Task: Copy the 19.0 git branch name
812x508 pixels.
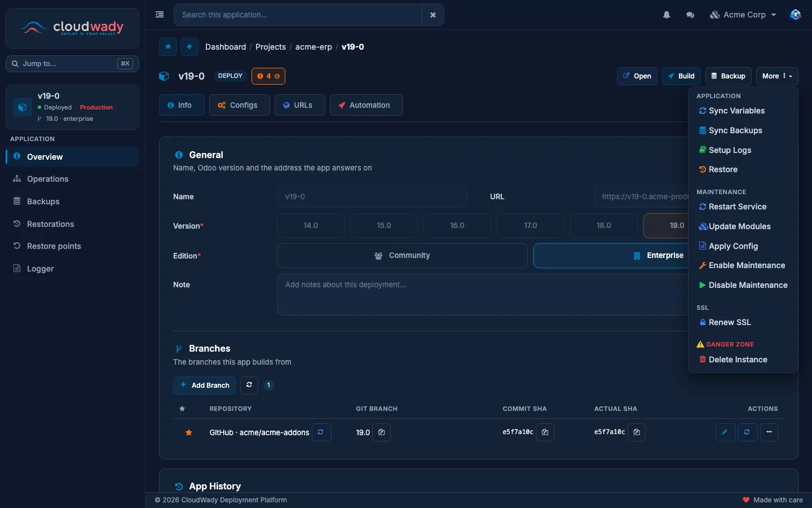Action: (x=382, y=432)
